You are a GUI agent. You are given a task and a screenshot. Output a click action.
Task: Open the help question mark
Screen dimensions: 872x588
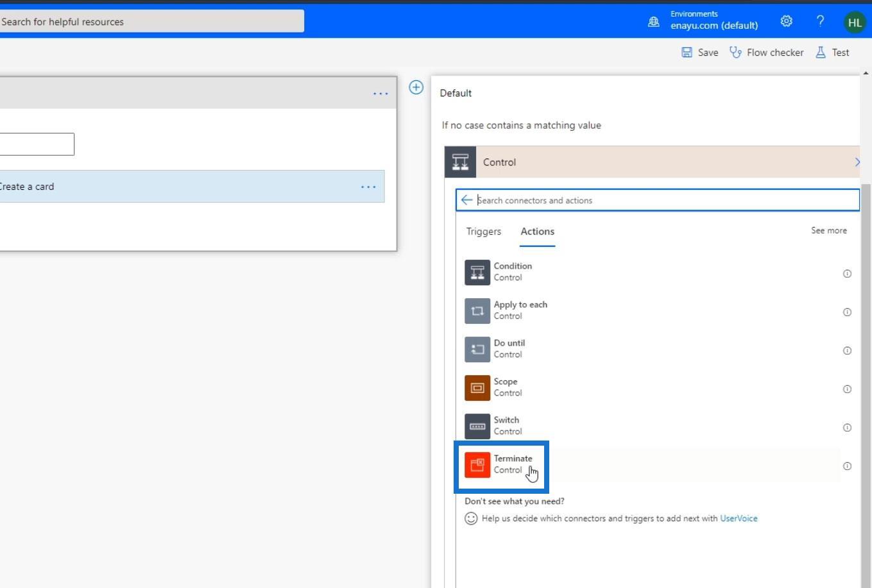click(x=820, y=21)
